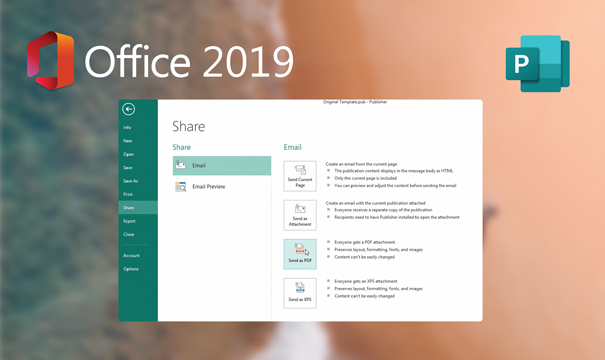Click Send as PDF button
Image resolution: width=605 pixels, height=360 pixels.
(x=300, y=254)
